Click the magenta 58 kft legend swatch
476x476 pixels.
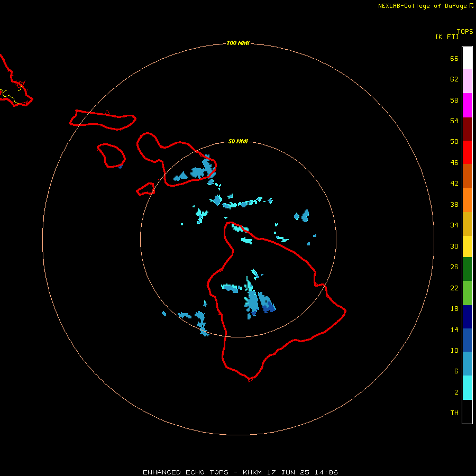coord(467,105)
